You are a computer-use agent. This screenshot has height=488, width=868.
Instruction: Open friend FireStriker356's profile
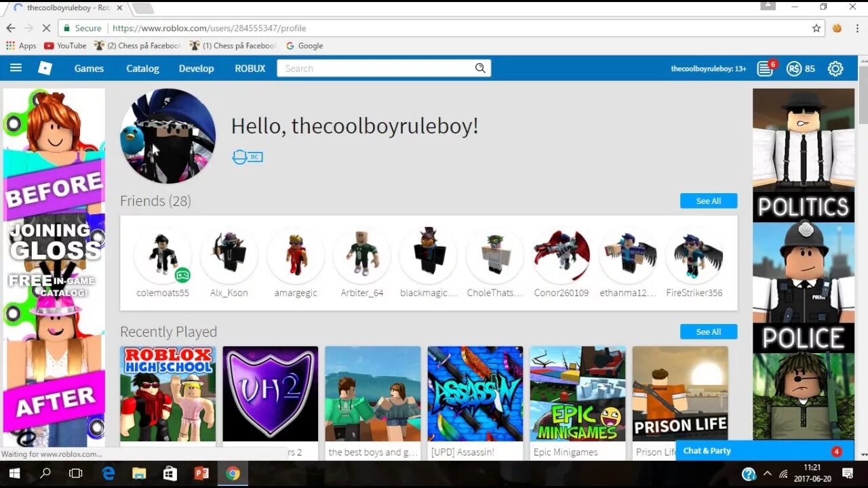(x=694, y=262)
